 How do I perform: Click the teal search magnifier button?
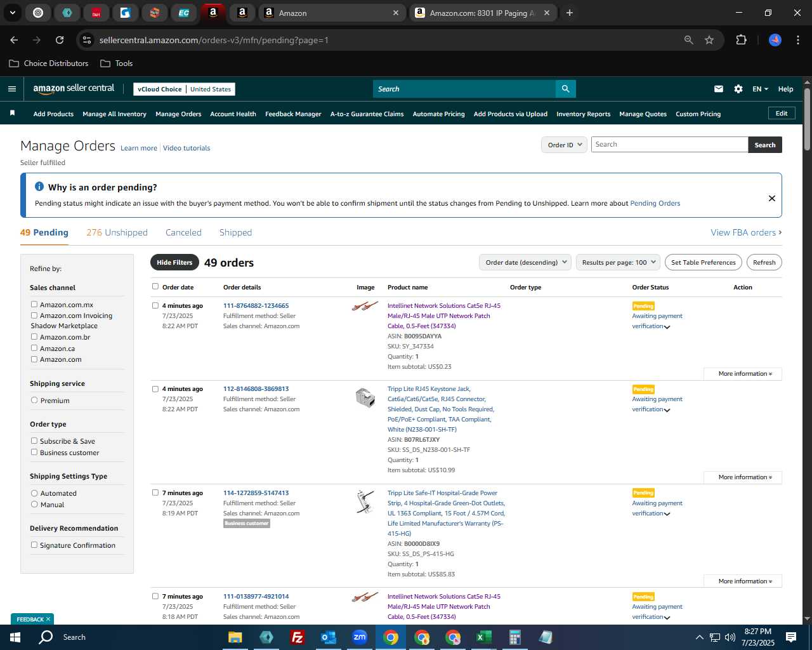pos(565,89)
